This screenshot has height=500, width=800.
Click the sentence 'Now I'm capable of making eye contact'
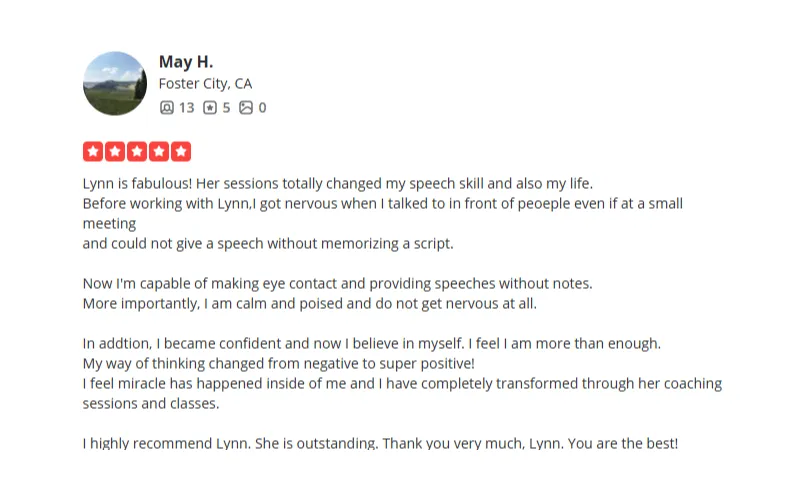338,284
